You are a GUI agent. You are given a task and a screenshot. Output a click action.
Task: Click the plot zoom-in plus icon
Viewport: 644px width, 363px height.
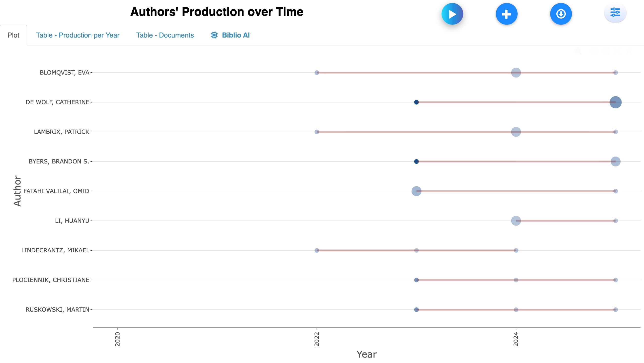(x=594, y=52)
